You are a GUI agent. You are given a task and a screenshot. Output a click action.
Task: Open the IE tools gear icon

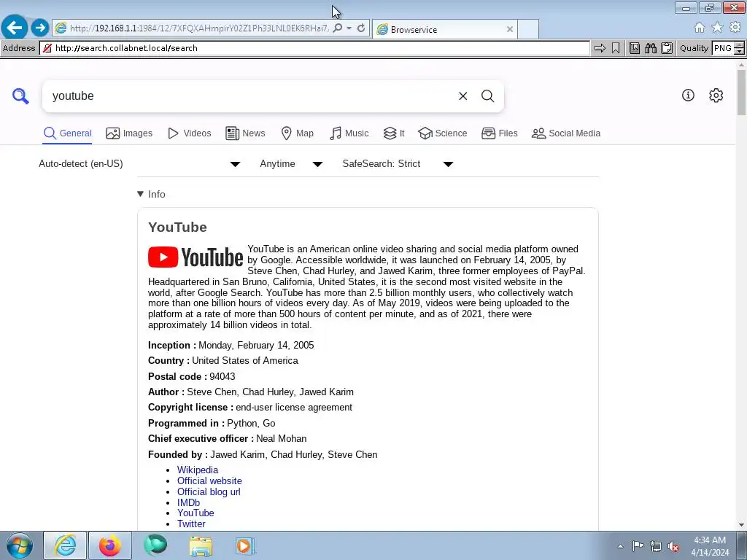tap(735, 28)
